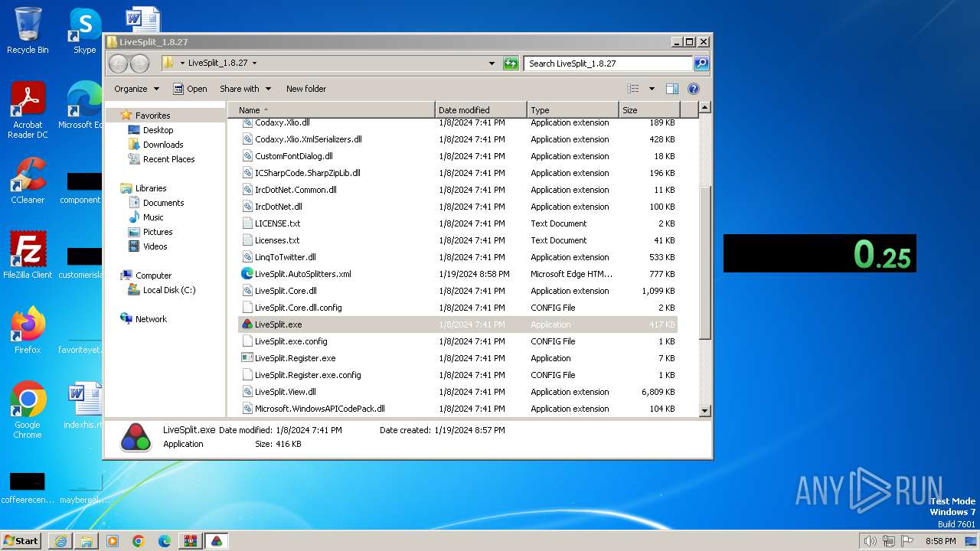Image resolution: width=980 pixels, height=551 pixels.
Task: Sort by Date modified column
Action: [x=481, y=110]
